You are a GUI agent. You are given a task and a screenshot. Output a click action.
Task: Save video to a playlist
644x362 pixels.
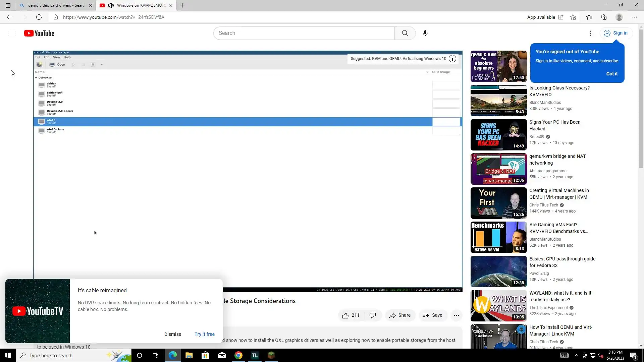pos(432,315)
